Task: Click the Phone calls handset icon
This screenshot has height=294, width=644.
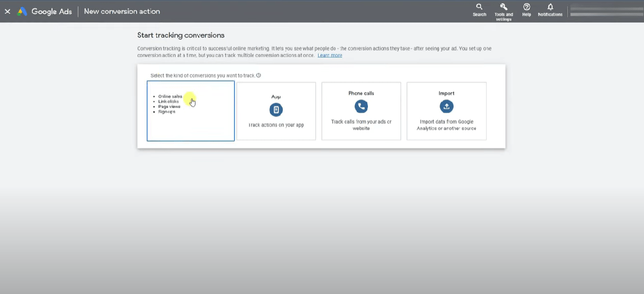Action: (361, 106)
